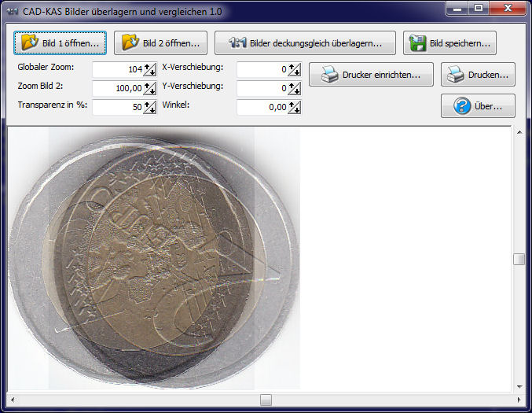Adjust the Winkel spinner arrows

coord(295,107)
